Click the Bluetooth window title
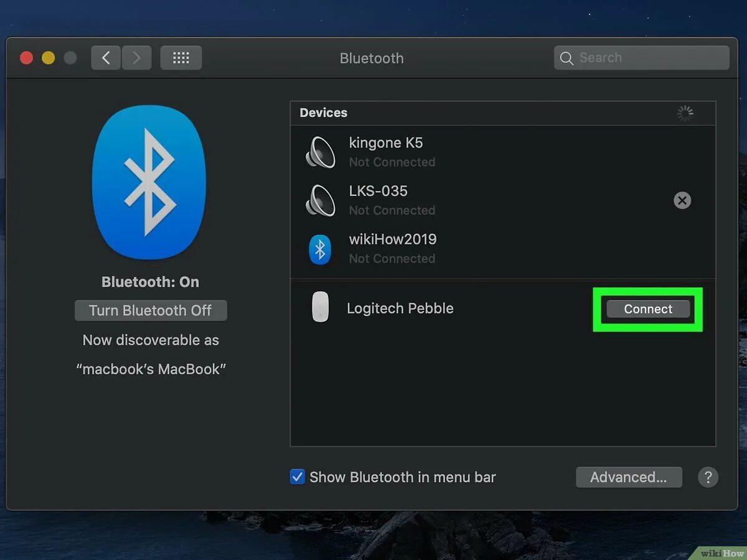Viewport: 747px width, 560px height. pyautogui.click(x=372, y=58)
